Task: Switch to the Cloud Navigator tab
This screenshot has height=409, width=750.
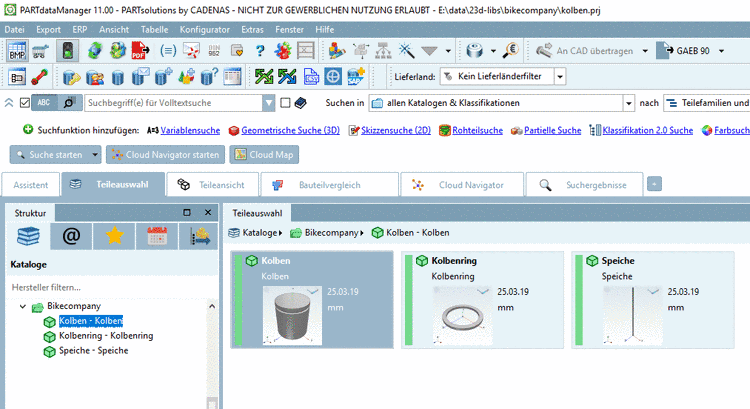Action: [x=462, y=185]
